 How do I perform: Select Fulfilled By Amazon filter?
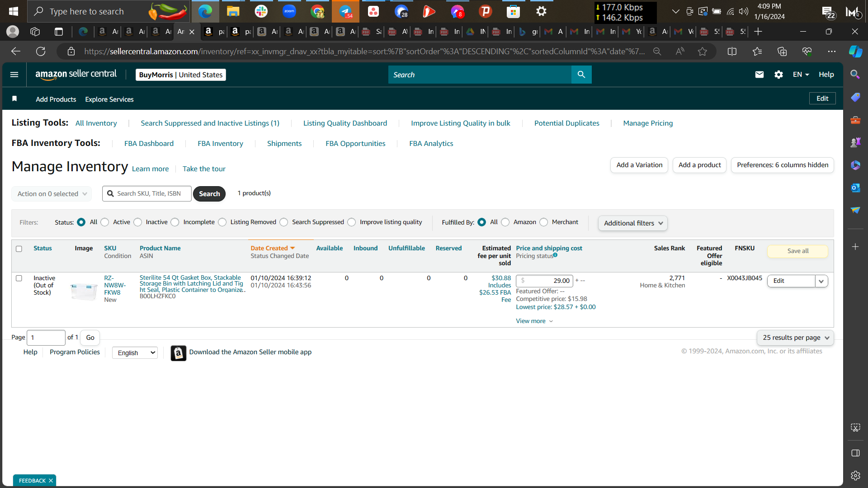tap(505, 222)
